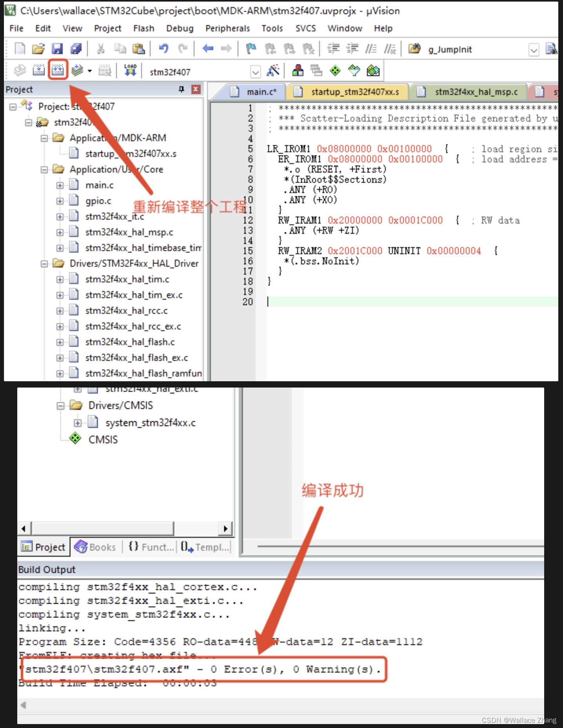
Task: Expand system_stm32f4xx.c node
Action: (x=78, y=423)
